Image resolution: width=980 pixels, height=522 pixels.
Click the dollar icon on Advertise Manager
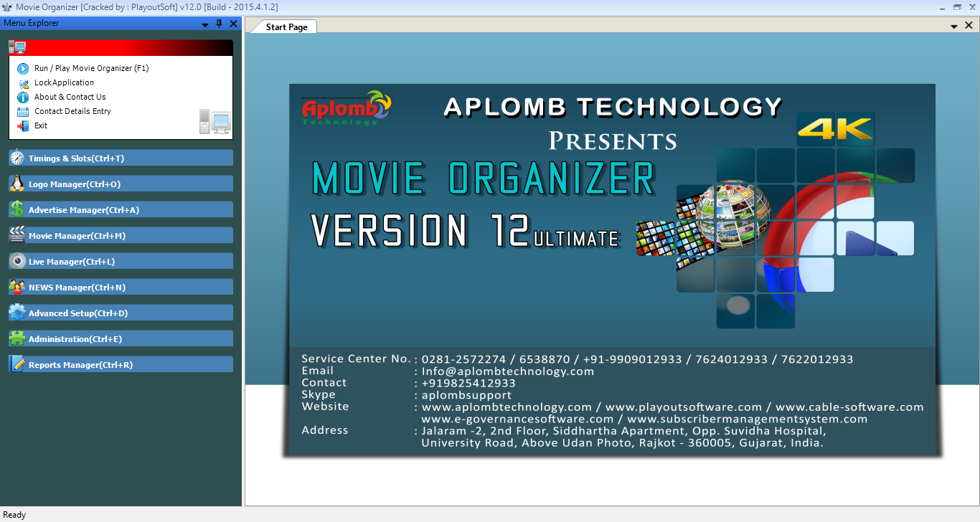(17, 209)
